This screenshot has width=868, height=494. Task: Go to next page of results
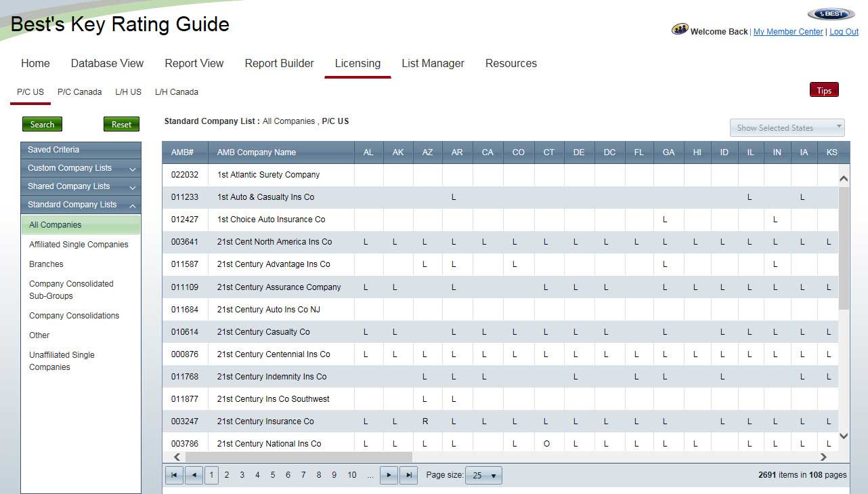[389, 475]
